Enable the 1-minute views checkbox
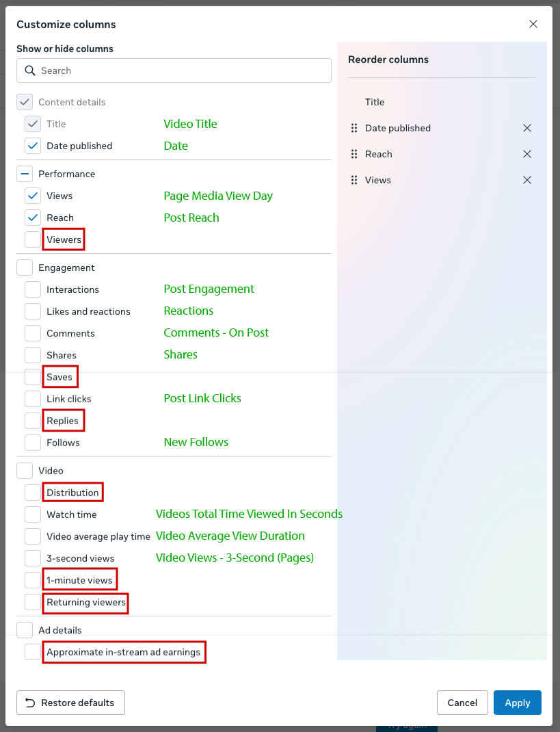The height and width of the screenshot is (732, 560). pyautogui.click(x=33, y=580)
